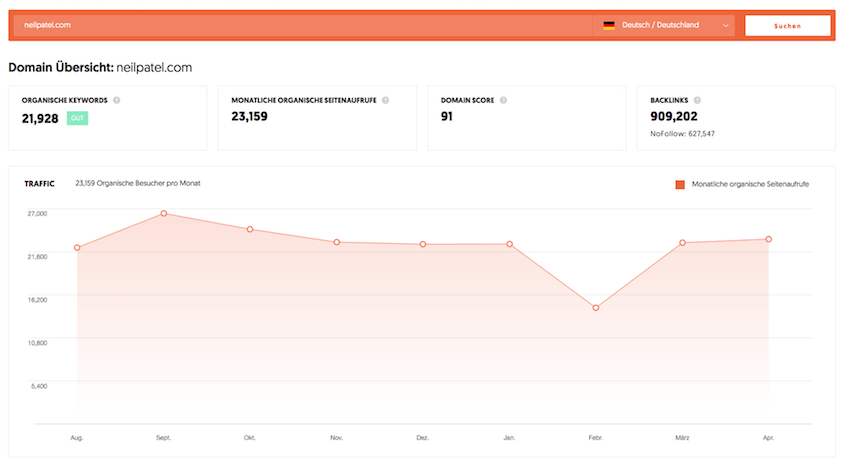
Task: Click the info icon beside Domain Score
Action: click(x=503, y=100)
